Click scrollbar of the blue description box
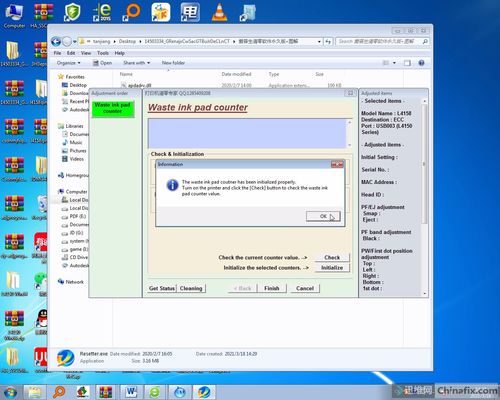This screenshot has width=500, height=400. [349, 133]
